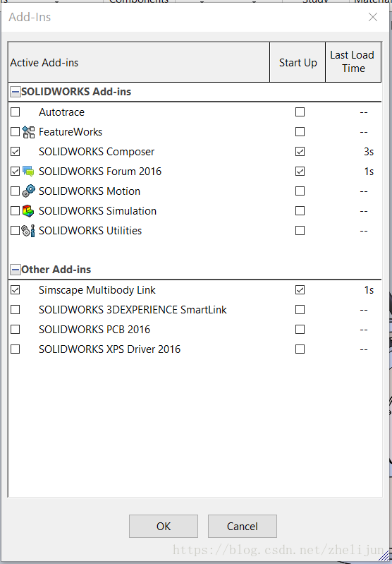Tick SOLIDWORKS Utilities Start Up checkbox
The width and height of the screenshot is (392, 564).
click(300, 231)
